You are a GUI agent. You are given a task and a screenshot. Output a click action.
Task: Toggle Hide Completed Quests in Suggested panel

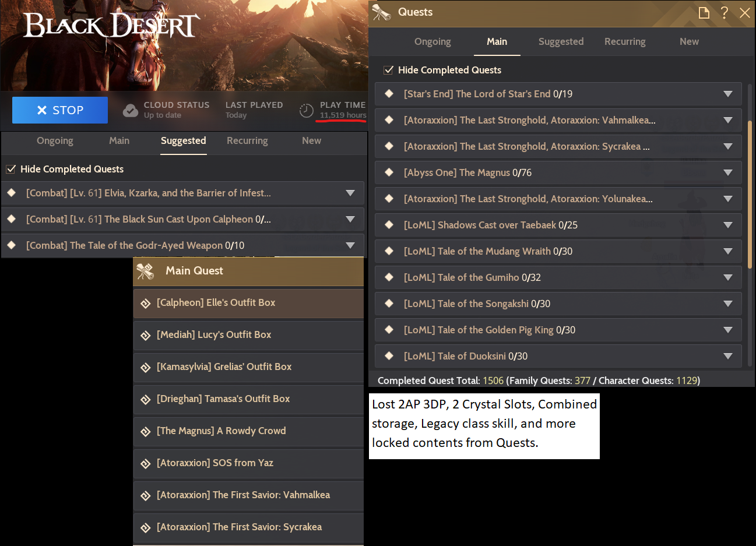pyautogui.click(x=10, y=169)
